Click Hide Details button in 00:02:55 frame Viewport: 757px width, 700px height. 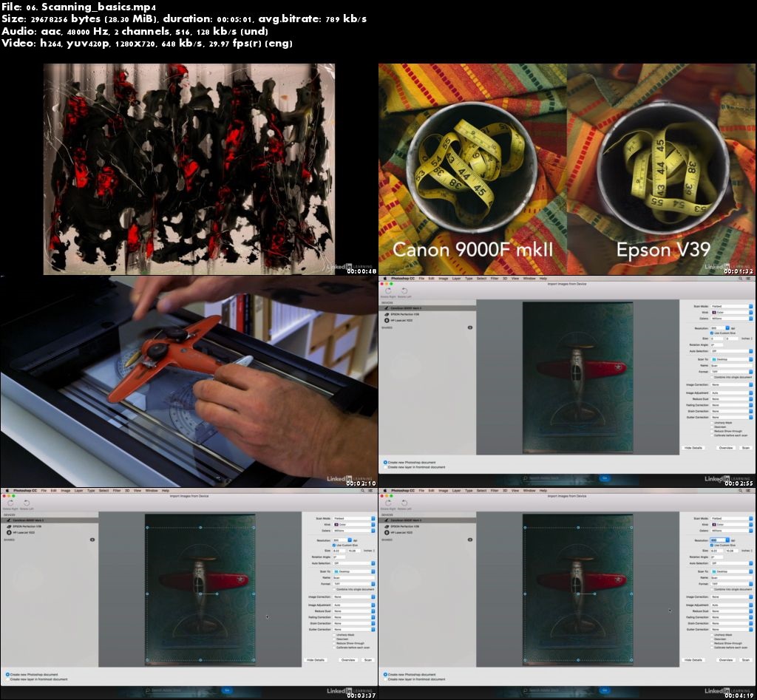693,448
